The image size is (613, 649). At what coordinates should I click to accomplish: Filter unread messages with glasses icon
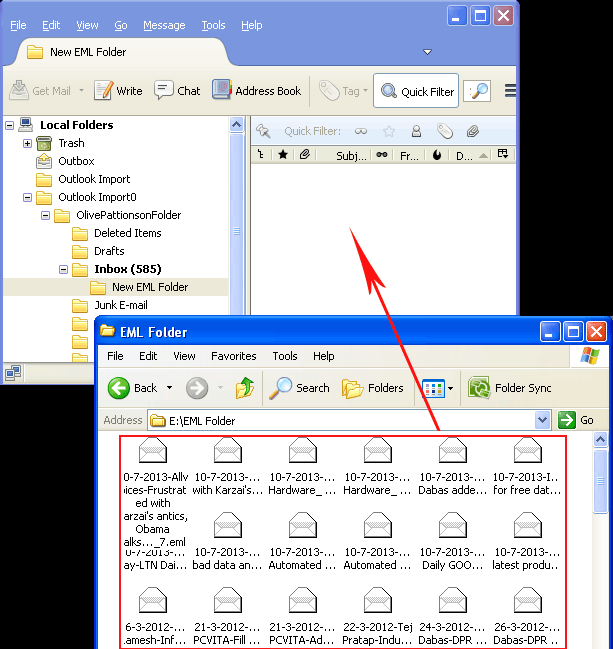pos(361,131)
